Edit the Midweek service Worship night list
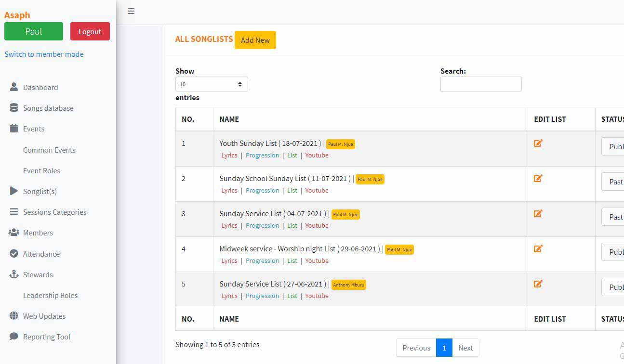The image size is (624, 364). coord(538,248)
